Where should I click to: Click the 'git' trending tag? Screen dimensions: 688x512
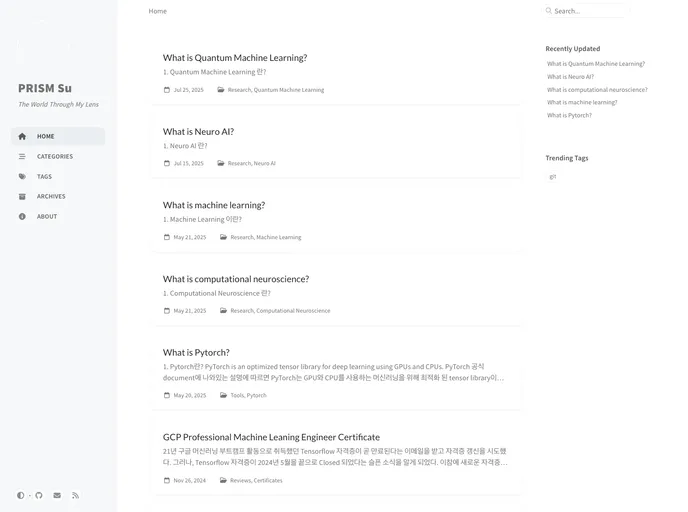coord(553,176)
